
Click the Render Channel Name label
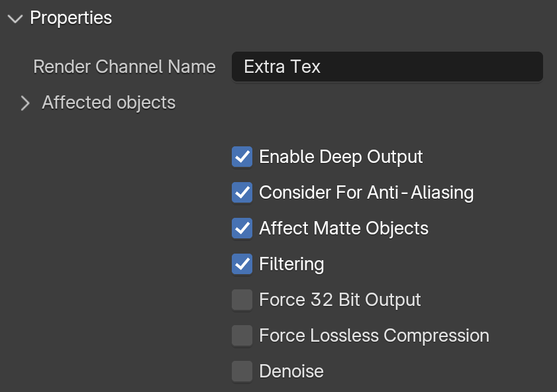(125, 67)
